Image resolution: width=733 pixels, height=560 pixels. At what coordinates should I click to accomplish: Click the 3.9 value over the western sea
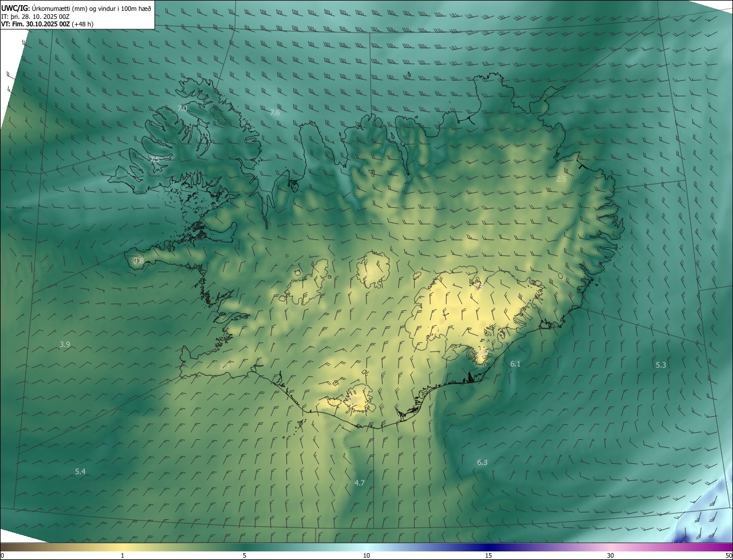[65, 344]
